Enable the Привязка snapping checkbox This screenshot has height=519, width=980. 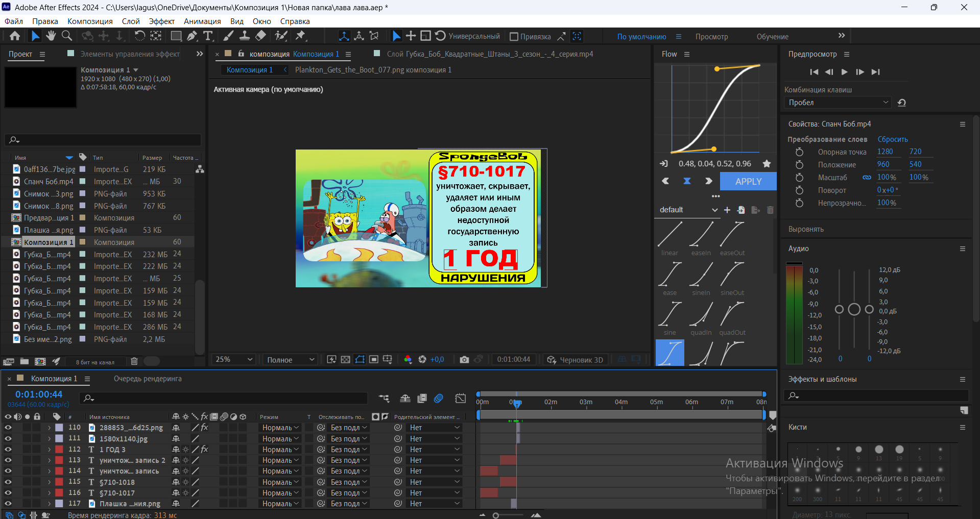514,37
